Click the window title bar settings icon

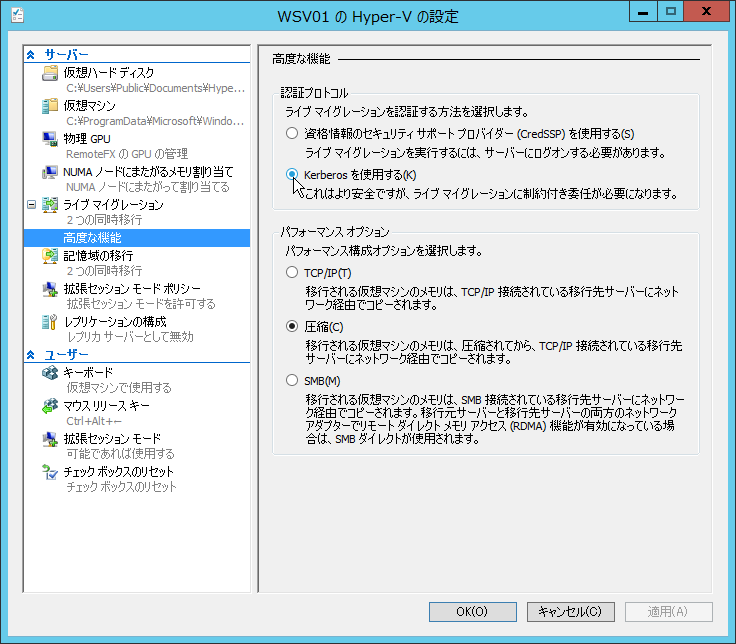click(x=17, y=15)
